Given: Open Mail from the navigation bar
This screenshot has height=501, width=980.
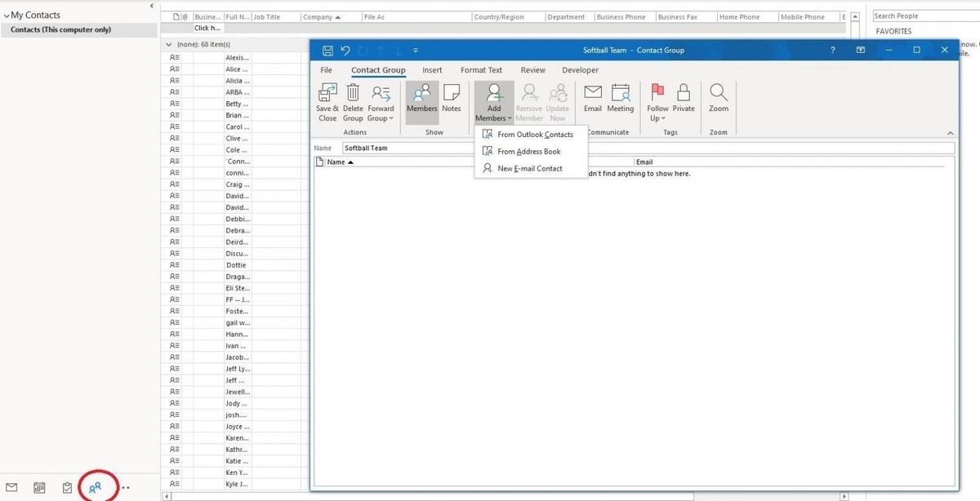Looking at the screenshot, I should coord(13,487).
